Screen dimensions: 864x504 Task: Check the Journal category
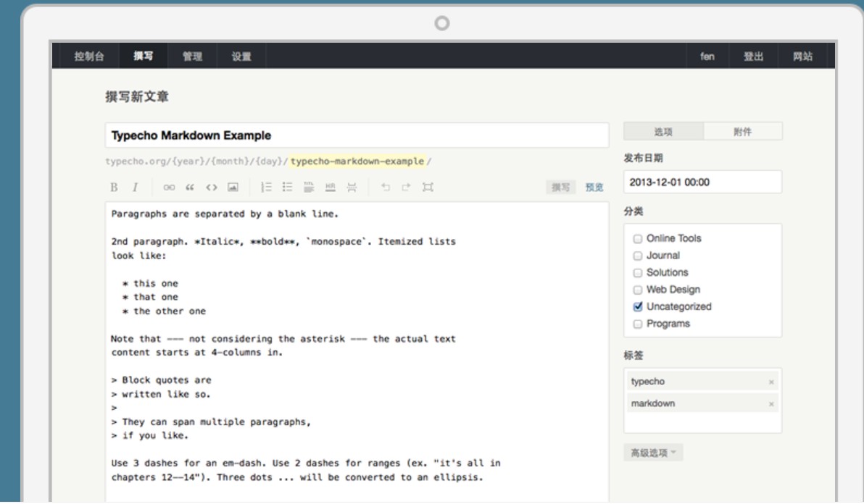638,256
